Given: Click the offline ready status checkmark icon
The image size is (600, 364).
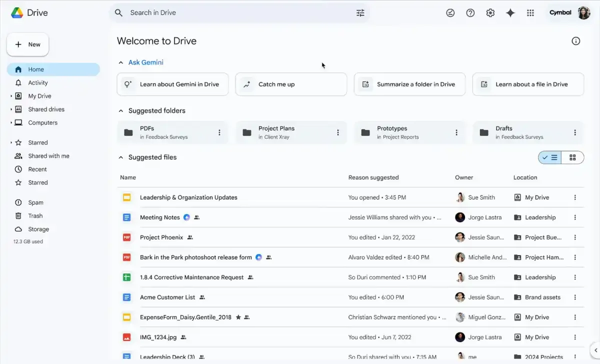Looking at the screenshot, I should [x=450, y=13].
